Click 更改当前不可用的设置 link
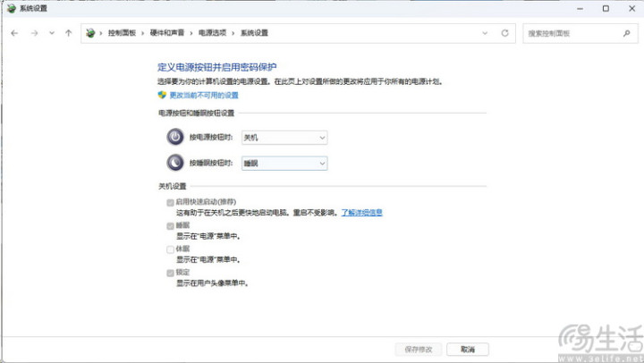The height and width of the screenshot is (363, 644). tap(204, 96)
